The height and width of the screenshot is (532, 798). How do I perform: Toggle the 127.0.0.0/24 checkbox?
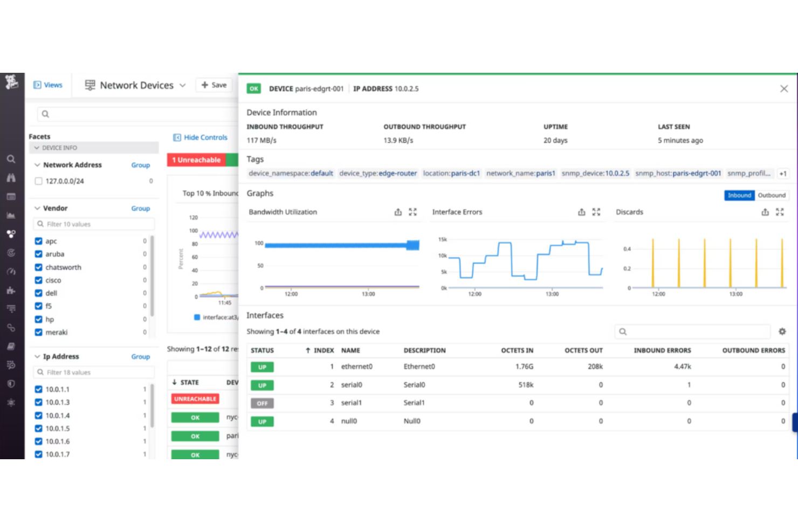(38, 181)
